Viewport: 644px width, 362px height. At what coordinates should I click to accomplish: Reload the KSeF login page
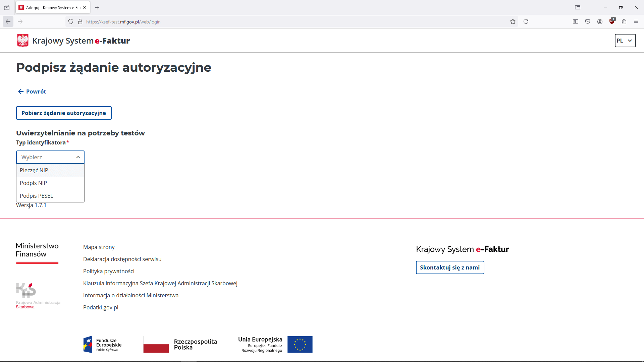point(526,21)
